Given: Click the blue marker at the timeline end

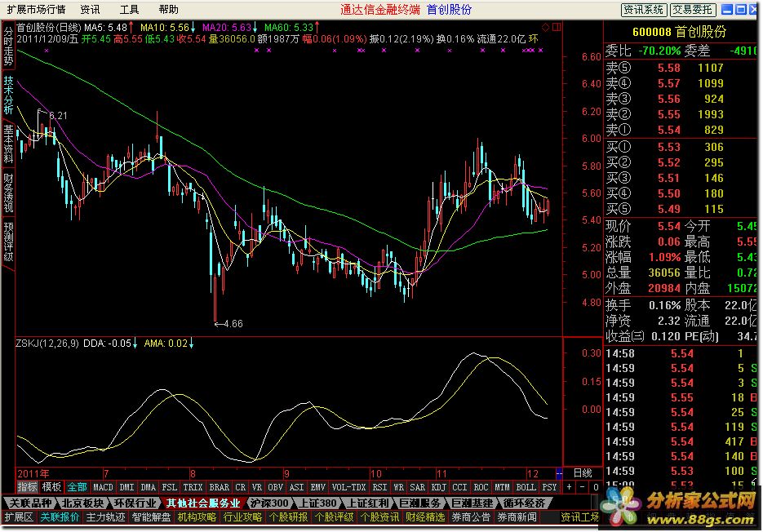Looking at the screenshot, I should (559, 473).
